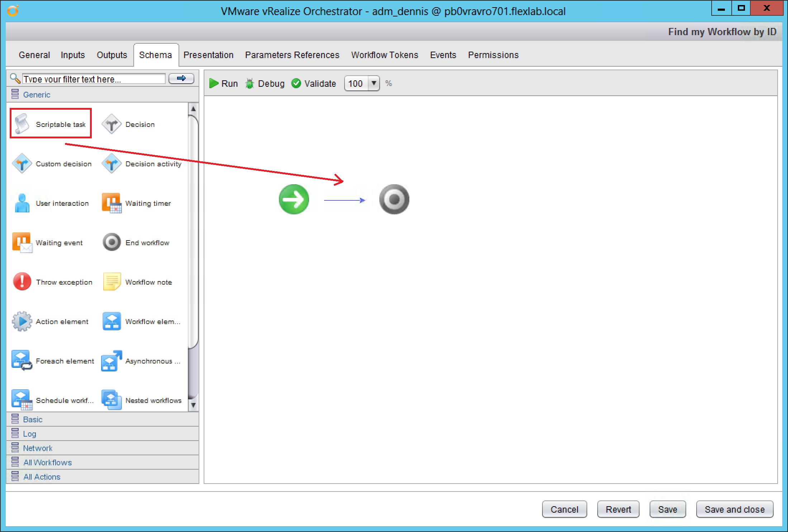Click the palette vertical scrollbar thumb
This screenshot has width=788, height=532.
coord(193,232)
